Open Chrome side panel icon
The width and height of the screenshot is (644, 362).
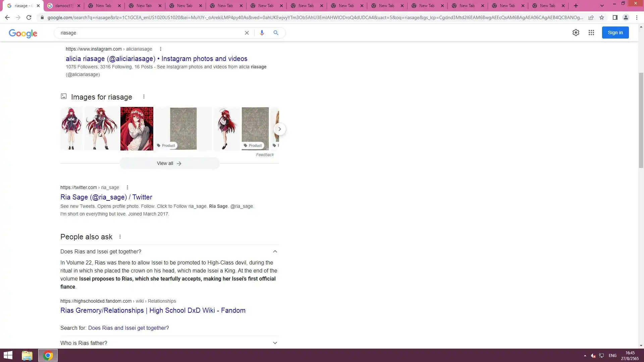(615, 17)
